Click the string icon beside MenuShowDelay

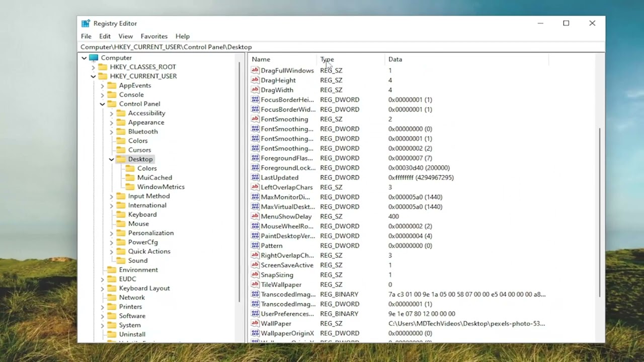(x=255, y=217)
